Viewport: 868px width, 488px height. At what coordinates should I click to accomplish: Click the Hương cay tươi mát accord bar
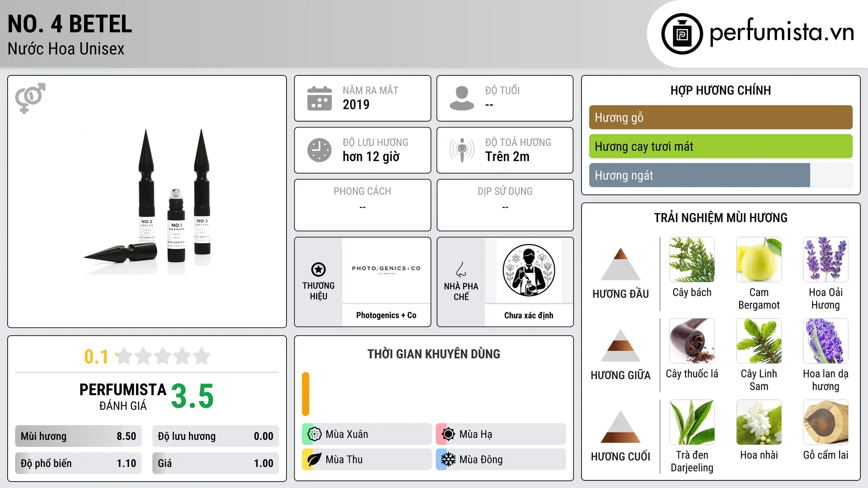click(x=721, y=146)
